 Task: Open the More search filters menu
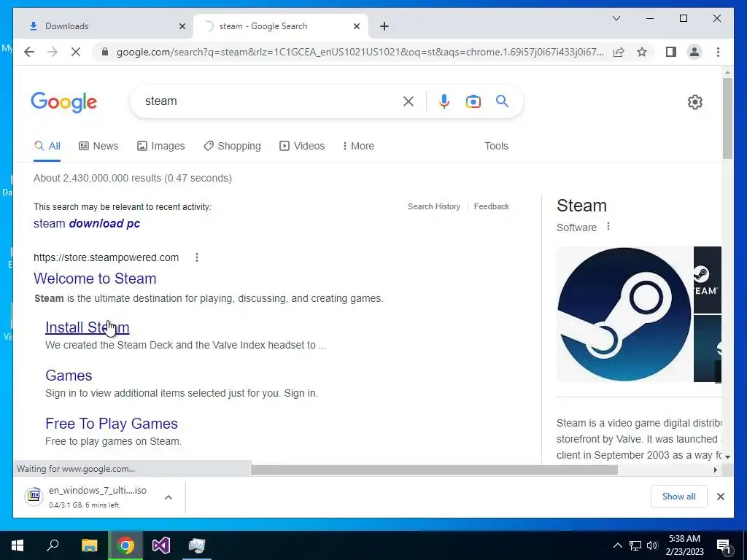pyautogui.click(x=358, y=146)
